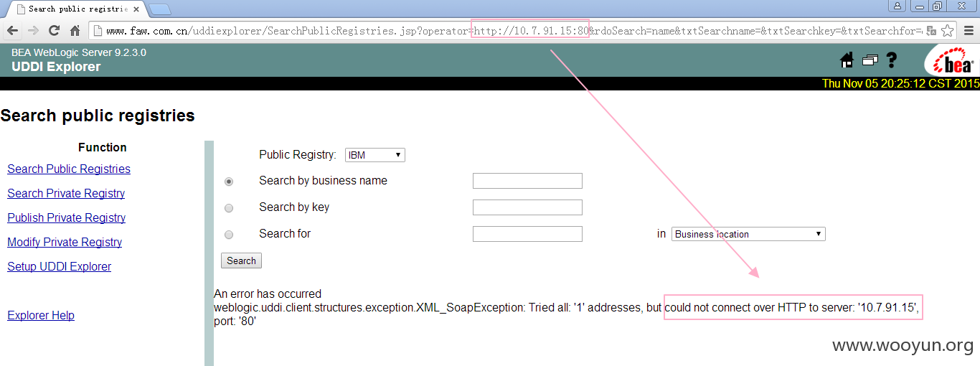
Task: Bookmark this page with the star icon
Action: click(x=948, y=31)
